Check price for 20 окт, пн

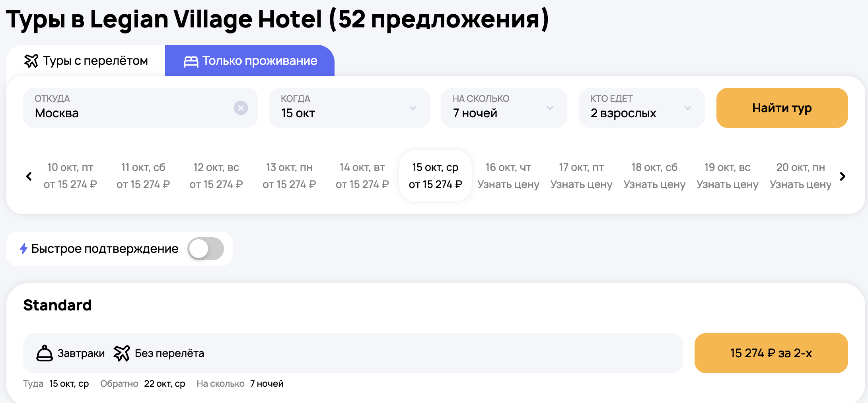(800, 176)
